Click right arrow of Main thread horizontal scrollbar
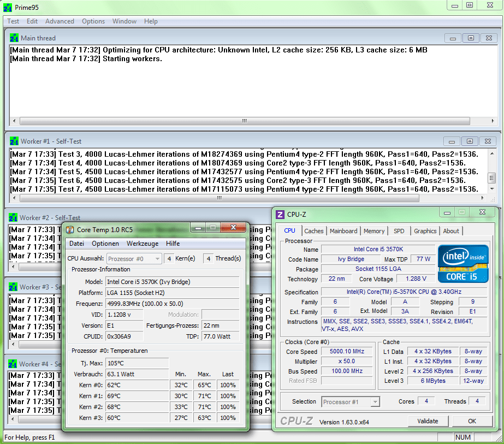Image resolution: width=504 pixels, height=444 pixels. pos(493,121)
